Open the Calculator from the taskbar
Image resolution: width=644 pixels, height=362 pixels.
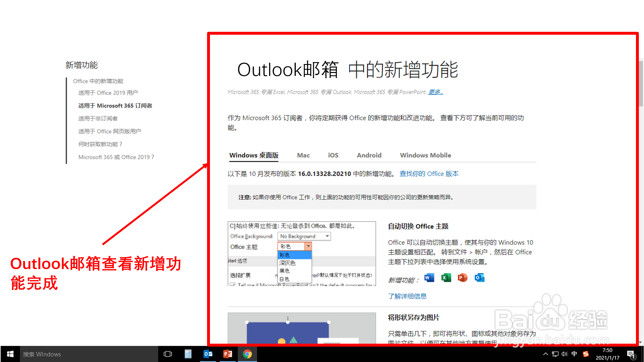click(x=188, y=354)
